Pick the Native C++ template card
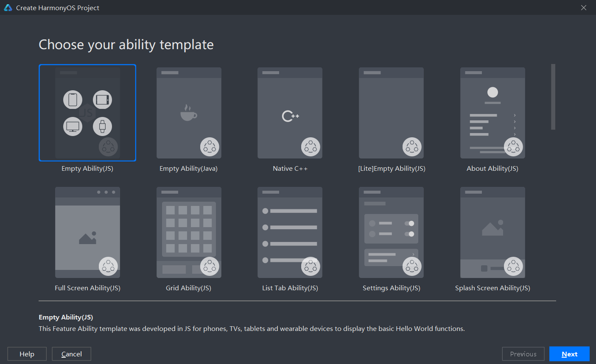This screenshot has width=596, height=364. pos(290,113)
